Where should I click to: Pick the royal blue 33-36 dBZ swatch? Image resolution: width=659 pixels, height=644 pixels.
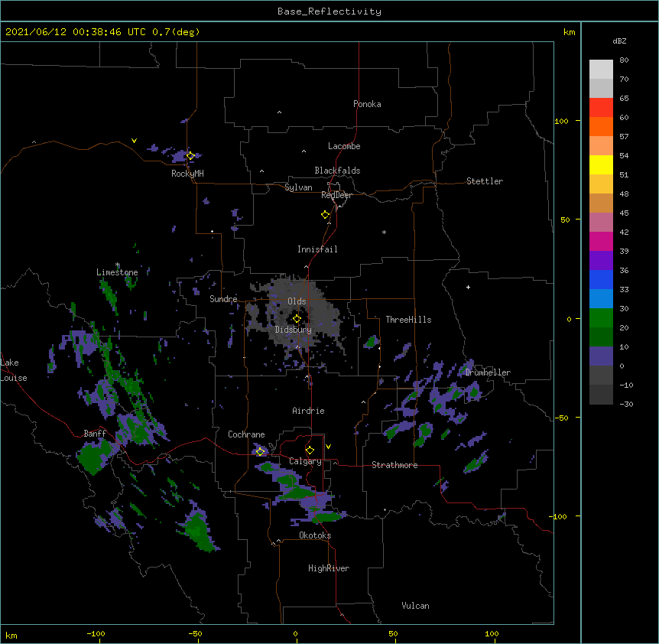(601, 280)
